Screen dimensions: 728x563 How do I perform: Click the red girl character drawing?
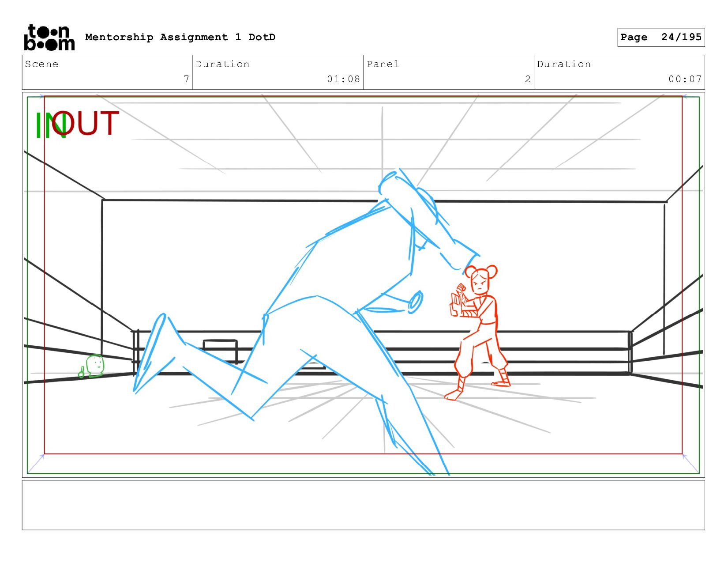coord(477,332)
